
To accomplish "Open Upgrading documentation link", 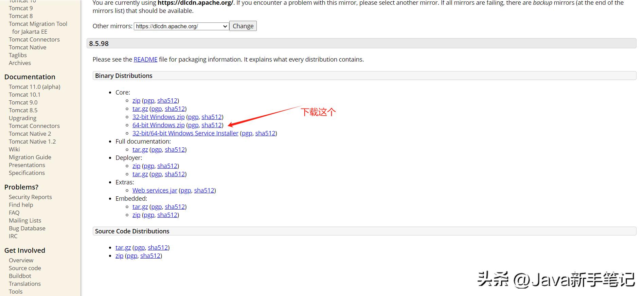I will 22,118.
